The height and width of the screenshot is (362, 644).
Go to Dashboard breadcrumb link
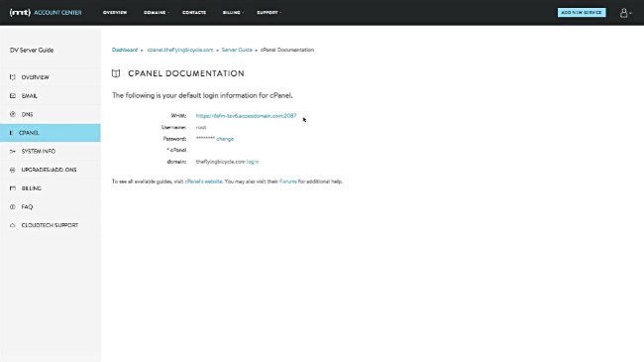coord(125,50)
